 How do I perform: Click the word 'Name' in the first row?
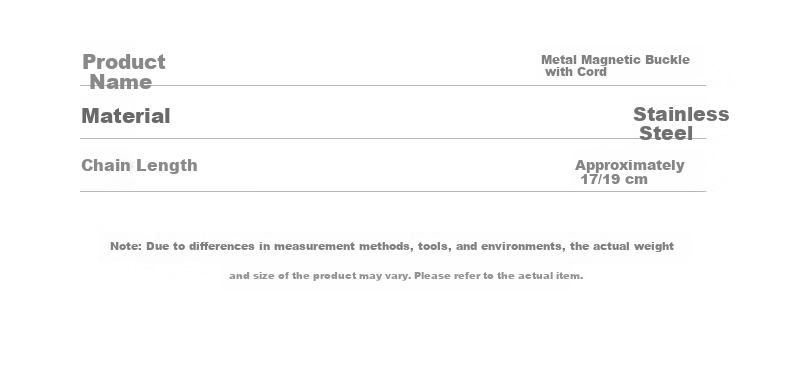[121, 82]
